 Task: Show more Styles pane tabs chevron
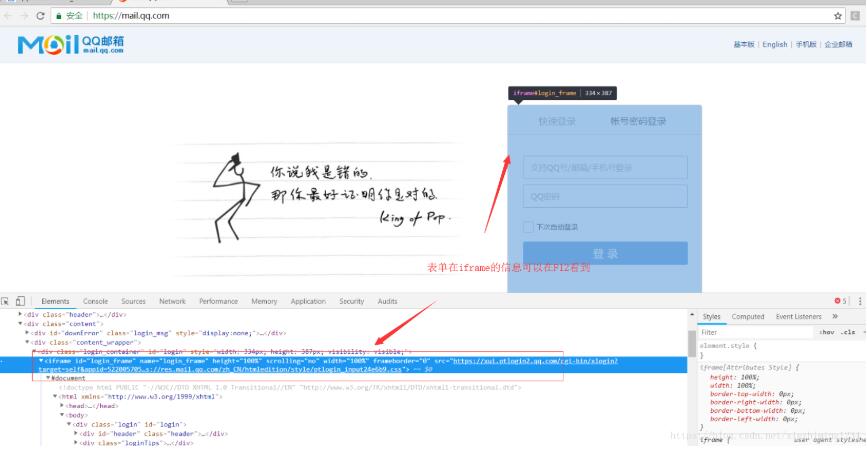pyautogui.click(x=834, y=316)
